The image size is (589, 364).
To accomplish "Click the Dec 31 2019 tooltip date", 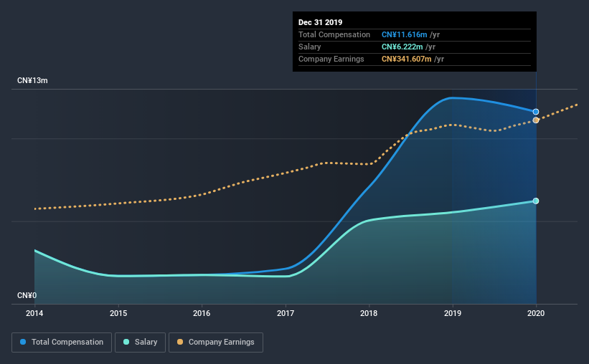I will coord(321,22).
